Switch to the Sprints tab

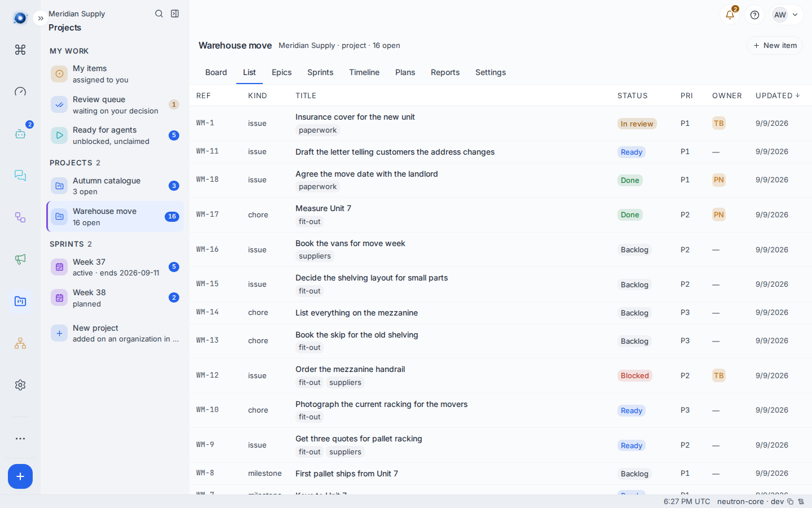click(x=320, y=72)
